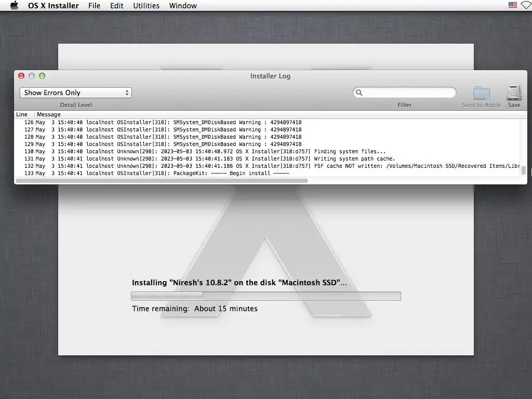
Task: Select line 133 PackageKit Begin install
Action: (267, 174)
